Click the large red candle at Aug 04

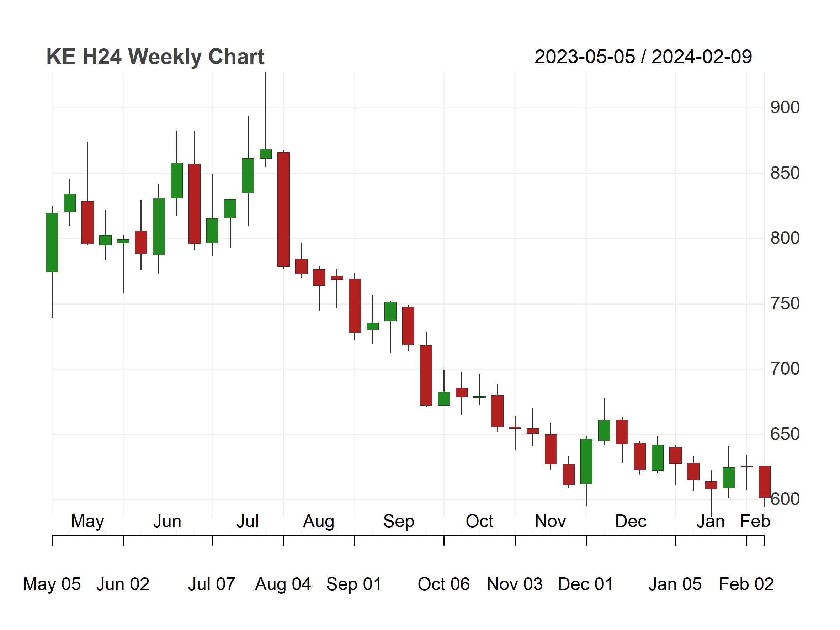click(284, 210)
